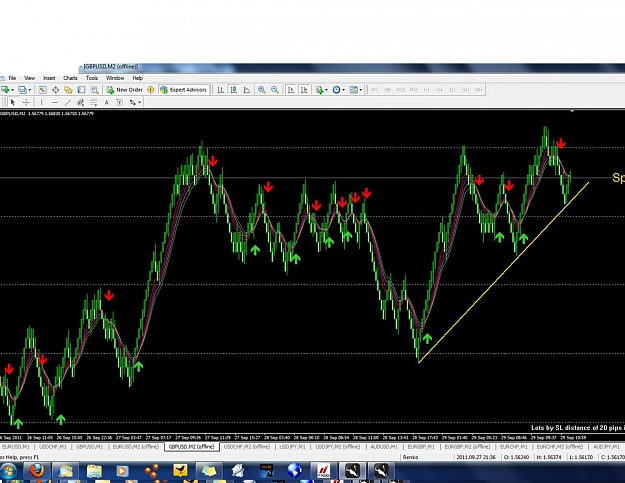This screenshot has height=483, width=625.
Task: Open the Profiles toolbar icon
Action: pos(22,90)
